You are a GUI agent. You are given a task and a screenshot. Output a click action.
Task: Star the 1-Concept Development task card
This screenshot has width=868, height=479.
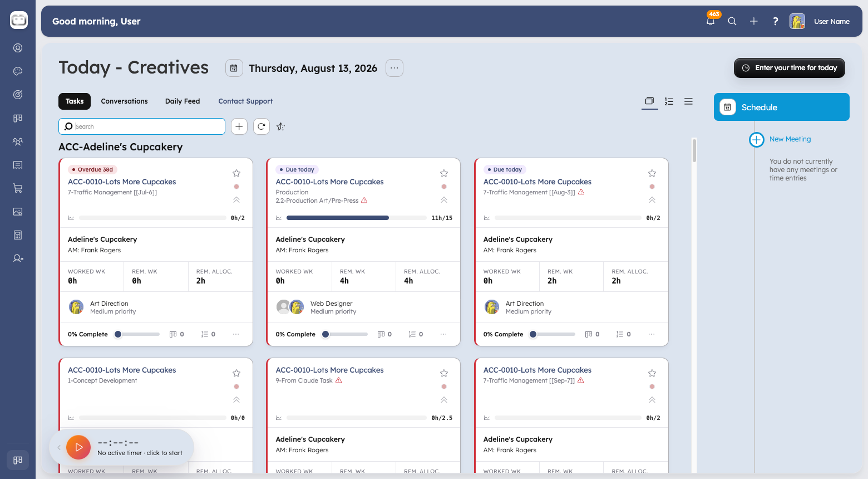tap(236, 373)
